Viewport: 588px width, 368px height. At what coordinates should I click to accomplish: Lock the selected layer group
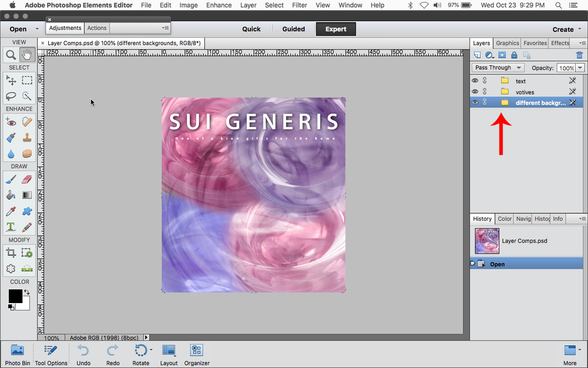coord(514,54)
